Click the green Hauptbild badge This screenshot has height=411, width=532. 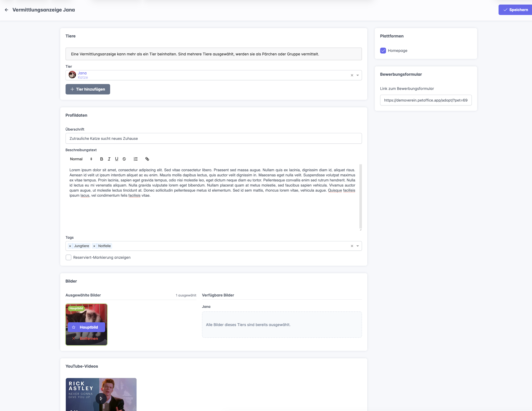(76, 308)
